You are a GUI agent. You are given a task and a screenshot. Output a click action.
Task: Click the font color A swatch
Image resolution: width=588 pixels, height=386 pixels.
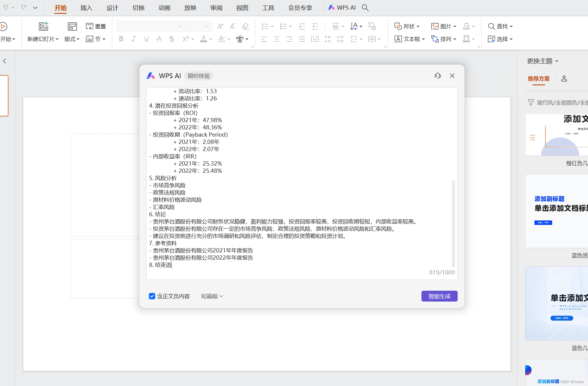(203, 39)
